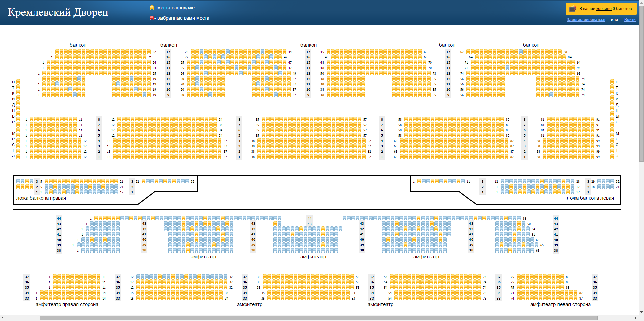Select seat 87 in amphitheater row 33
Screen dimensions: 644x321
576,298
